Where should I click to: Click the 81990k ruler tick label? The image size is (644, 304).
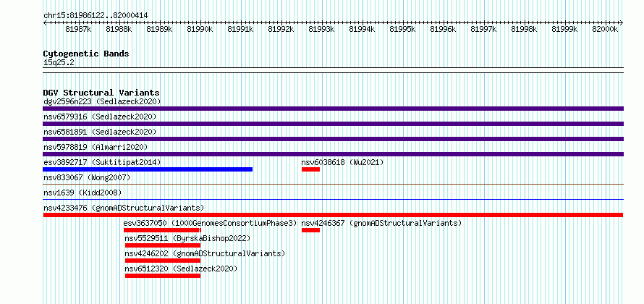[200, 29]
